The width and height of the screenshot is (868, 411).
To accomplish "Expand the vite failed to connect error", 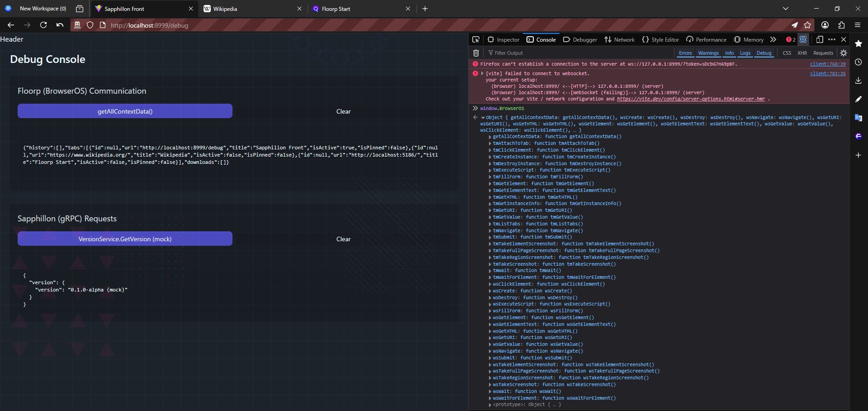I will click(x=482, y=73).
